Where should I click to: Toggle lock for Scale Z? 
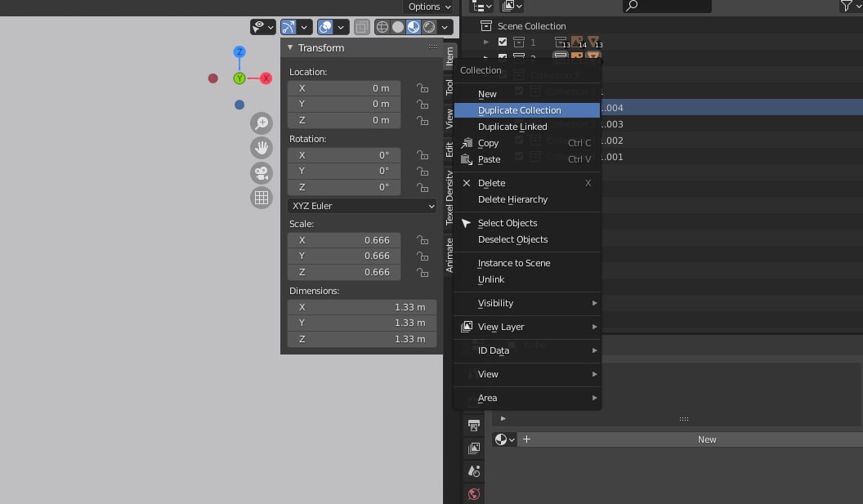pos(423,272)
